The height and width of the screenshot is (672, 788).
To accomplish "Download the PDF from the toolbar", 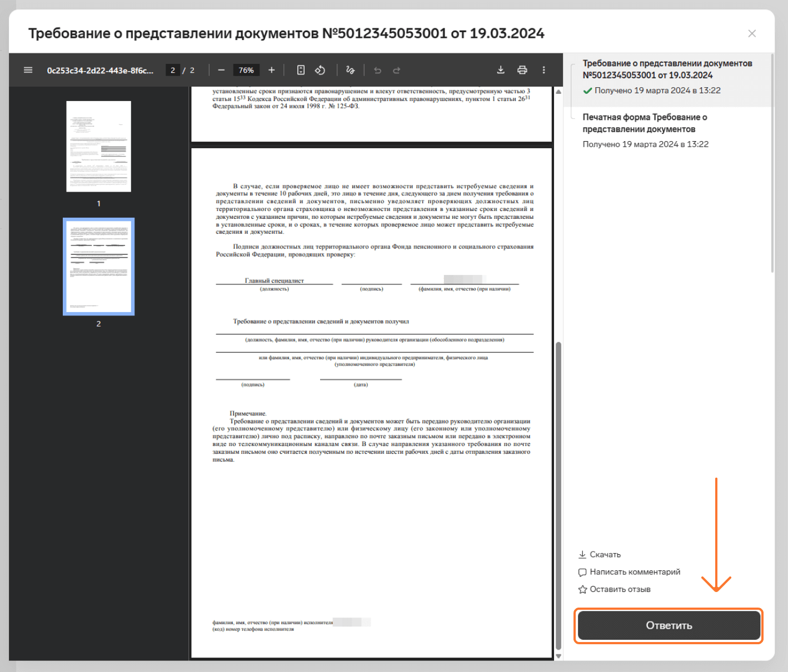I will (501, 70).
